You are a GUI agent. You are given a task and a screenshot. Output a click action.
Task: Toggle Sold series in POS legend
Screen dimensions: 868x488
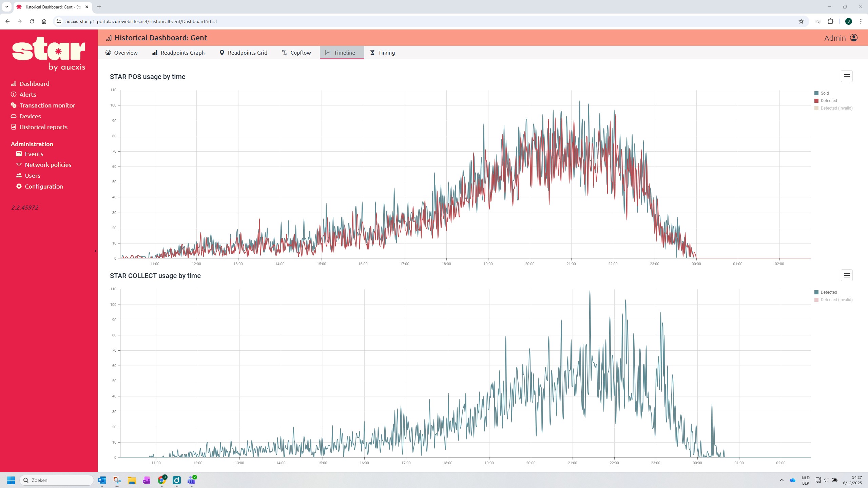click(822, 93)
